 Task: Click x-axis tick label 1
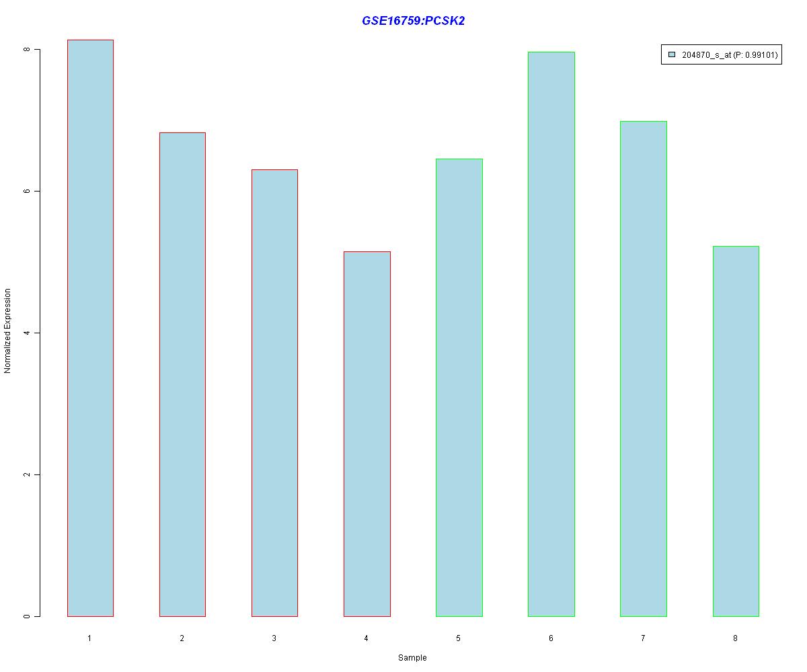pyautogui.click(x=89, y=638)
